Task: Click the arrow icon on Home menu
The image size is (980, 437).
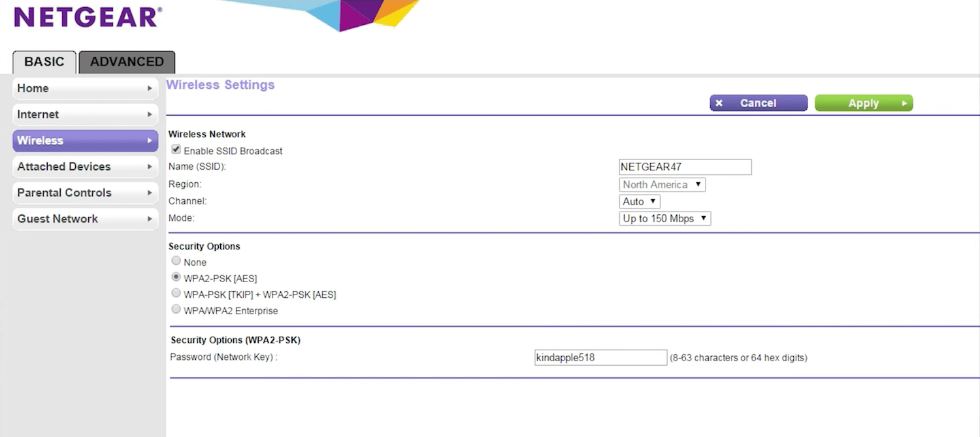Action: (150, 88)
